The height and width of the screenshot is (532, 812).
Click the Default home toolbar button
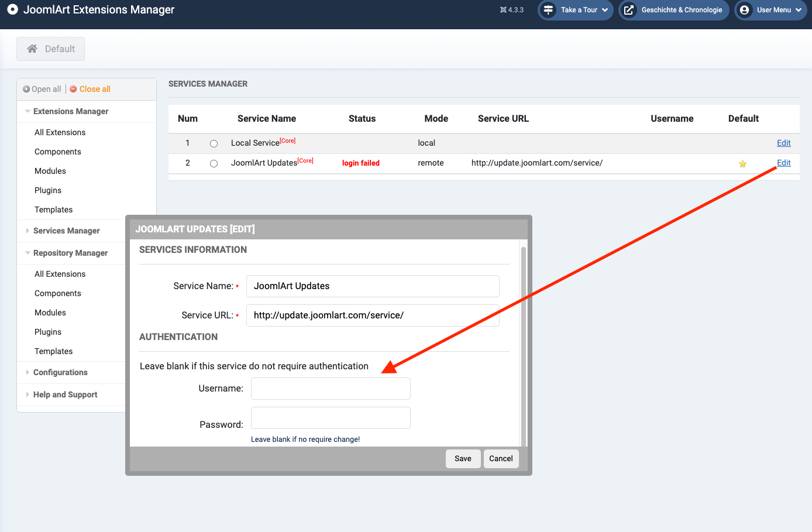click(x=51, y=49)
